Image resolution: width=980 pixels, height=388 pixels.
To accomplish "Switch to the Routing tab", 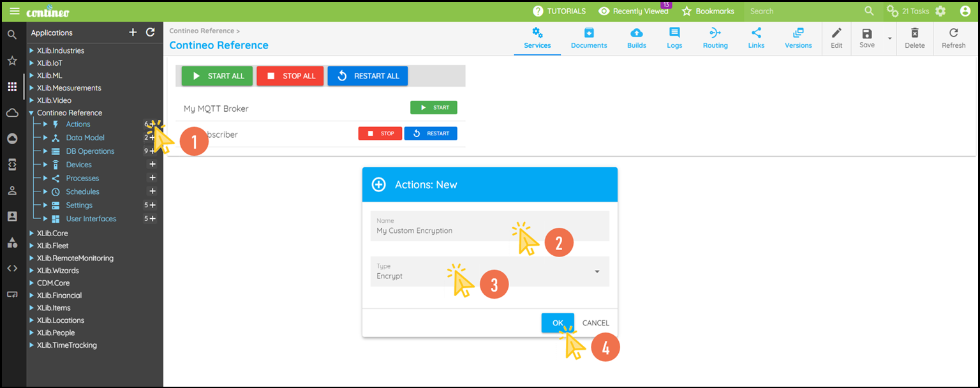I will (715, 38).
